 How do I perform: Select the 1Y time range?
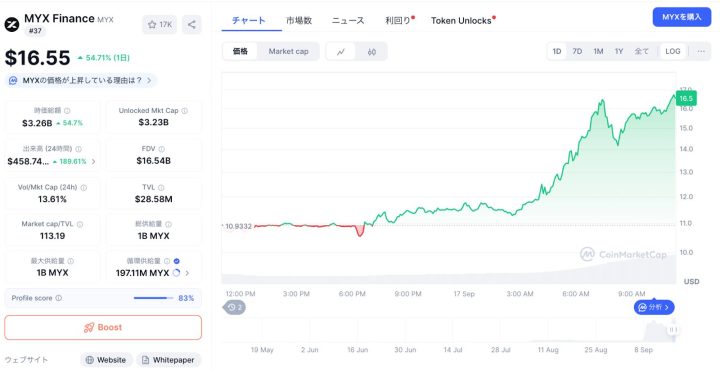[x=619, y=51]
